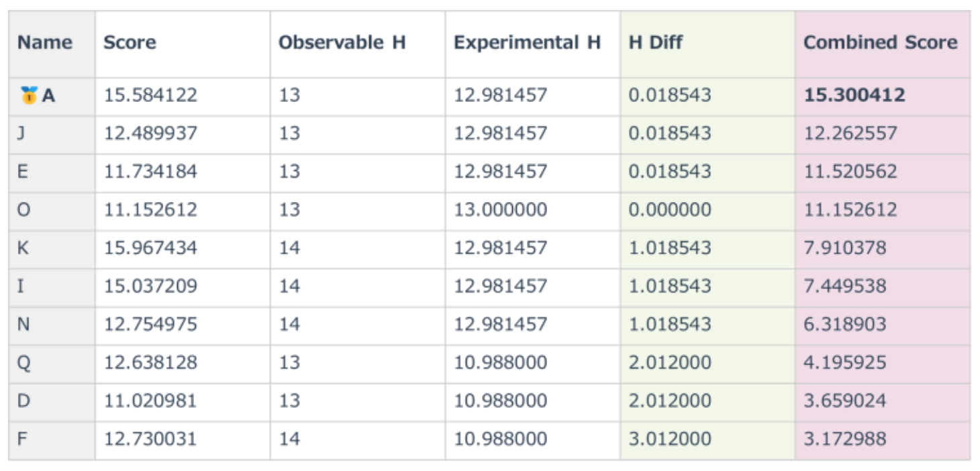Viewport: 980px width, 471px height.
Task: Click the Observable H column header
Action: click(342, 43)
